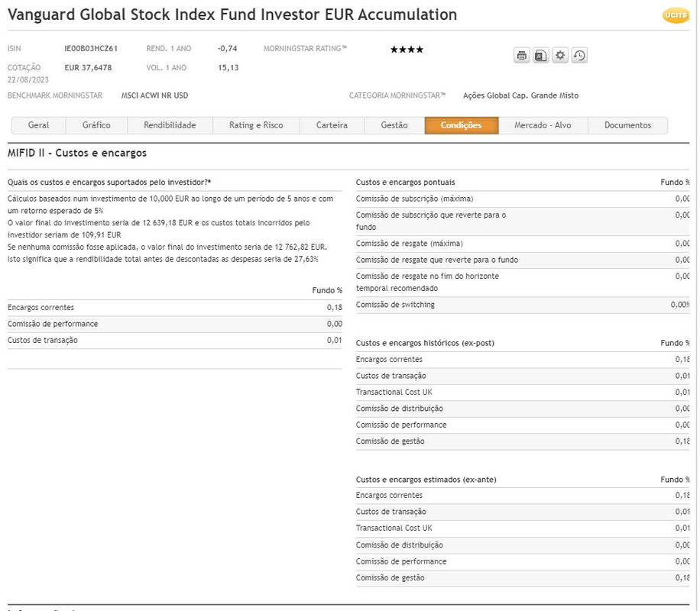Click the Custos e encargos históricos (ex-post) header
This screenshot has width=700, height=611.
pyautogui.click(x=425, y=343)
